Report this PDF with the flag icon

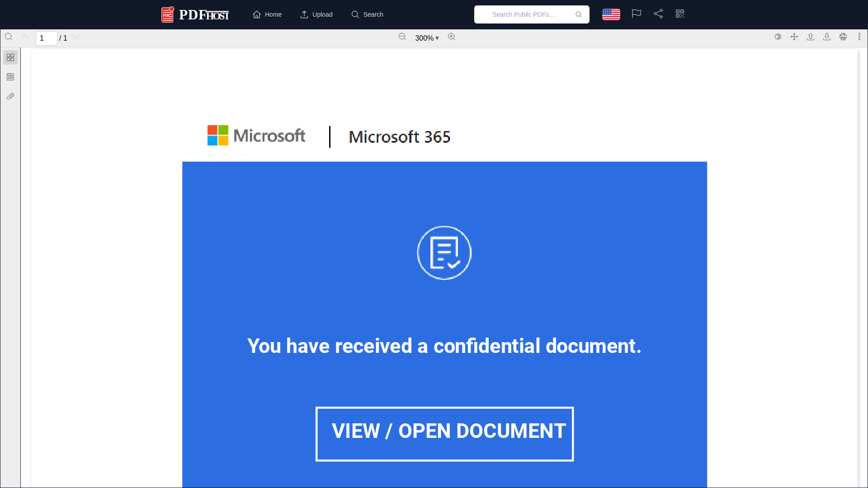coord(636,14)
